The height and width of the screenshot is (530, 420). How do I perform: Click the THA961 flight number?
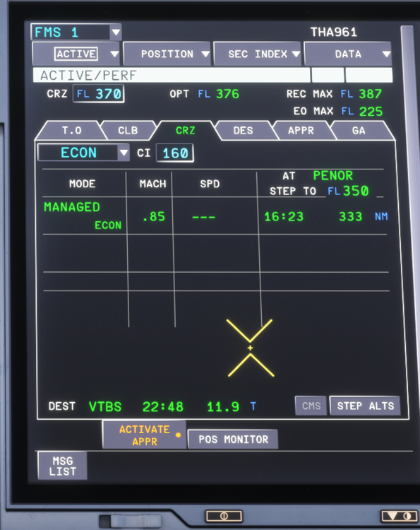click(x=334, y=32)
